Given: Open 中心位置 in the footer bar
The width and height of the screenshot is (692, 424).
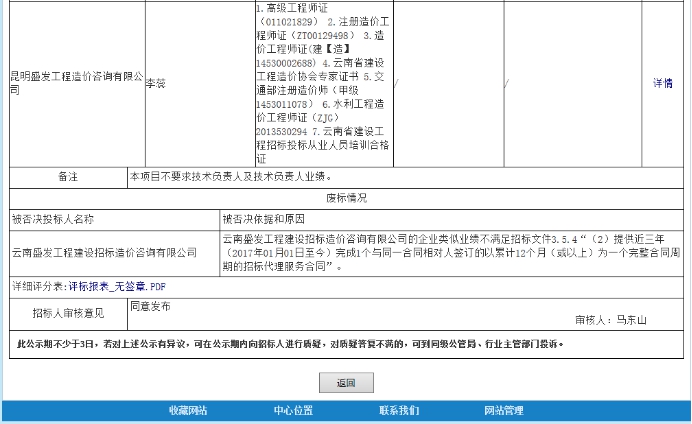Looking at the screenshot, I should [293, 411].
